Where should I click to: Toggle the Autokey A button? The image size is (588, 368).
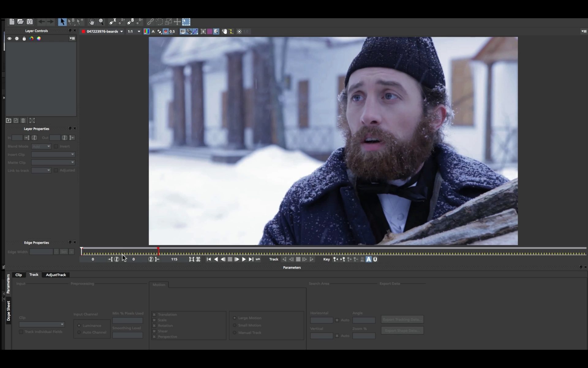pos(368,259)
